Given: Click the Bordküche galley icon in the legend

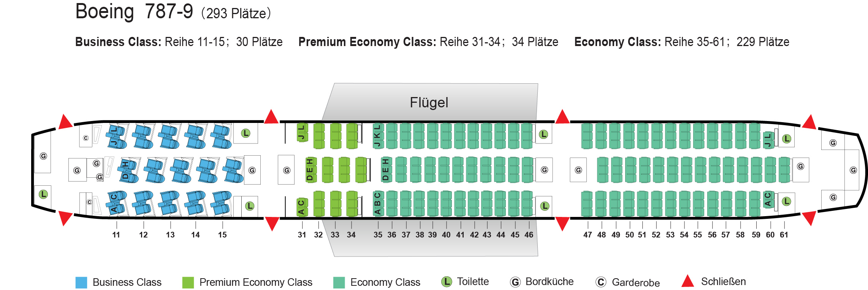Looking at the screenshot, I should coord(515,282).
